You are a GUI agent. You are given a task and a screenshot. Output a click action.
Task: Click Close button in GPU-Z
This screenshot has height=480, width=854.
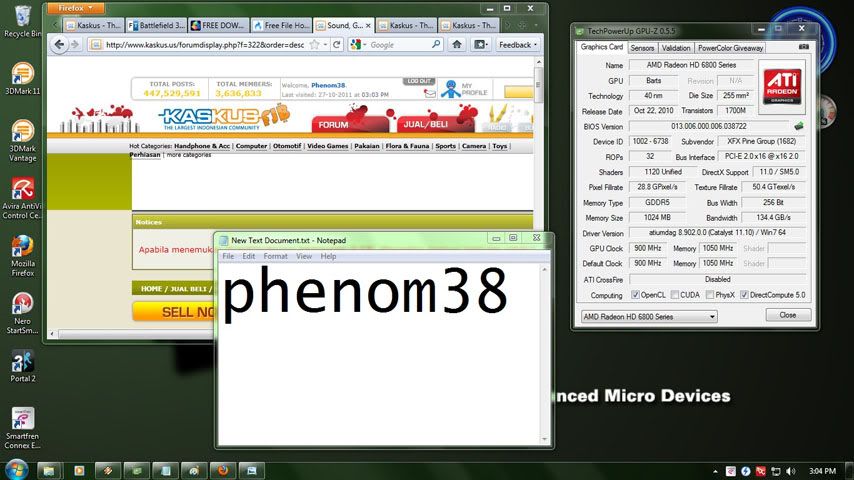(788, 315)
